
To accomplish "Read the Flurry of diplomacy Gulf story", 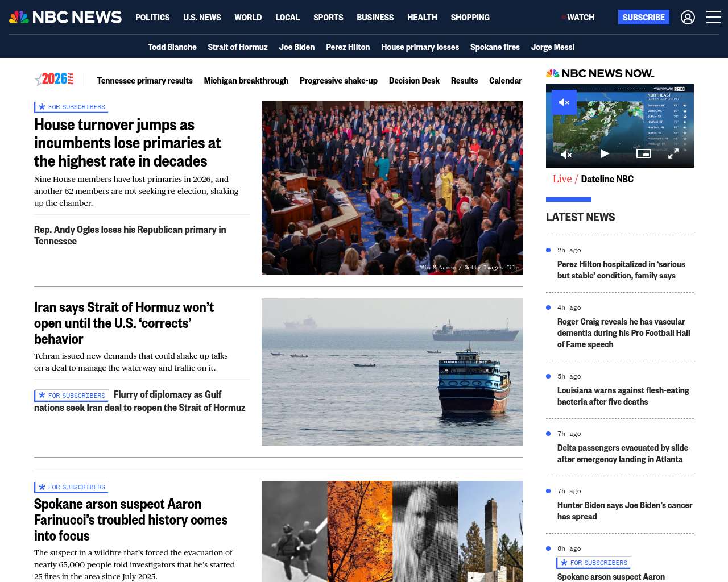I will click(140, 401).
